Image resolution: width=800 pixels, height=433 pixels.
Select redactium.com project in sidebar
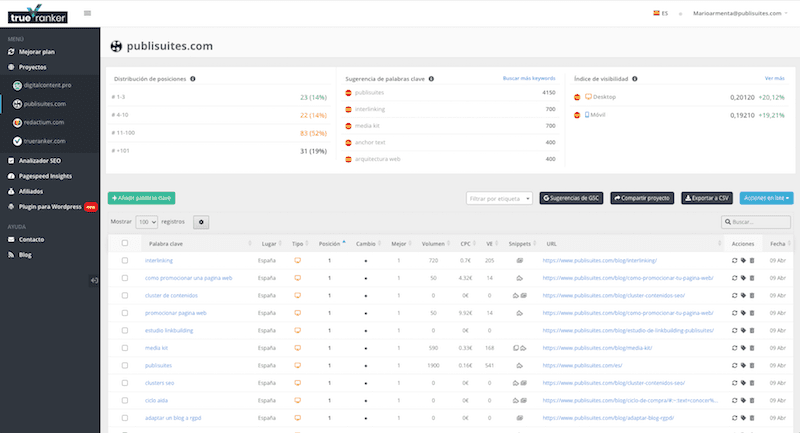pos(44,122)
